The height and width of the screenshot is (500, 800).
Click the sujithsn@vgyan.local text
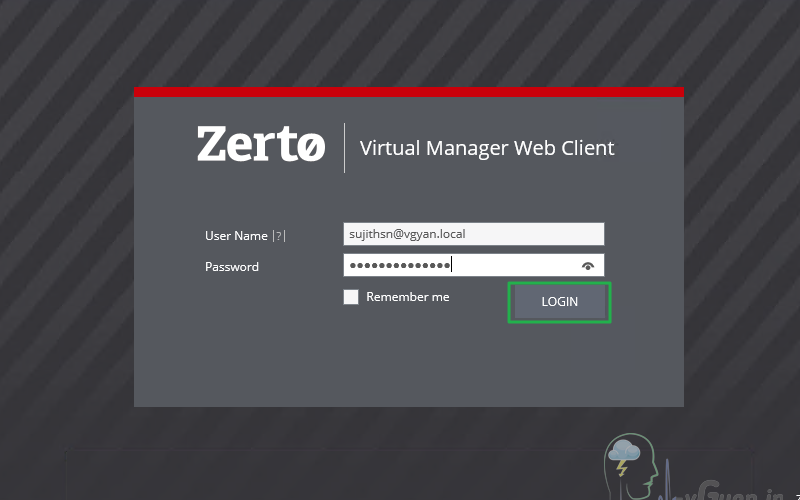[407, 234]
